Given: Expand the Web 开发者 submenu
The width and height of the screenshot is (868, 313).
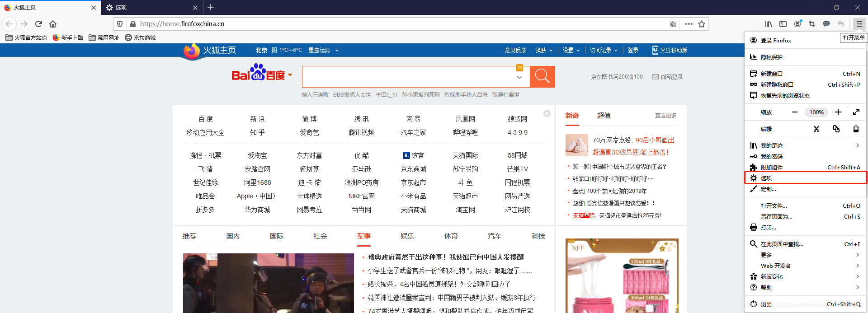Looking at the screenshot, I should [806, 266].
